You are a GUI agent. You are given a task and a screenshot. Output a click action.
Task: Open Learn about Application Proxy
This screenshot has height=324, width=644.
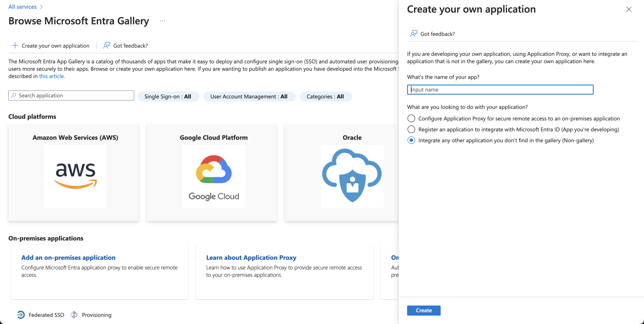point(251,257)
